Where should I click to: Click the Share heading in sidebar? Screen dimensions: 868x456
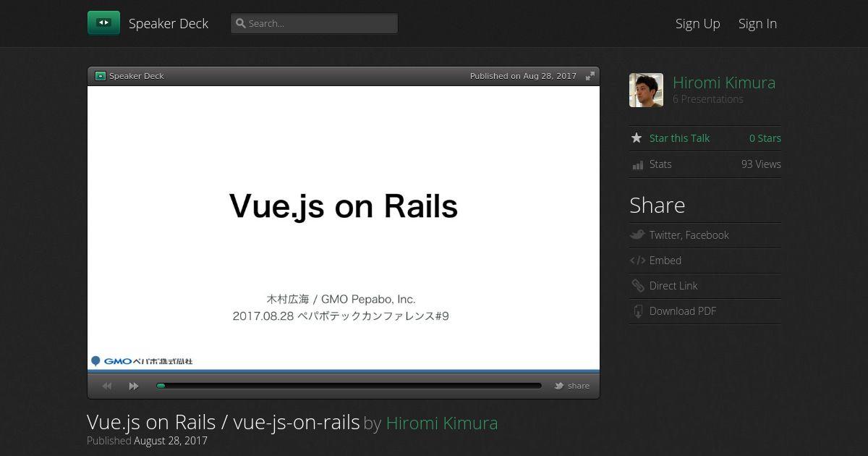(657, 205)
